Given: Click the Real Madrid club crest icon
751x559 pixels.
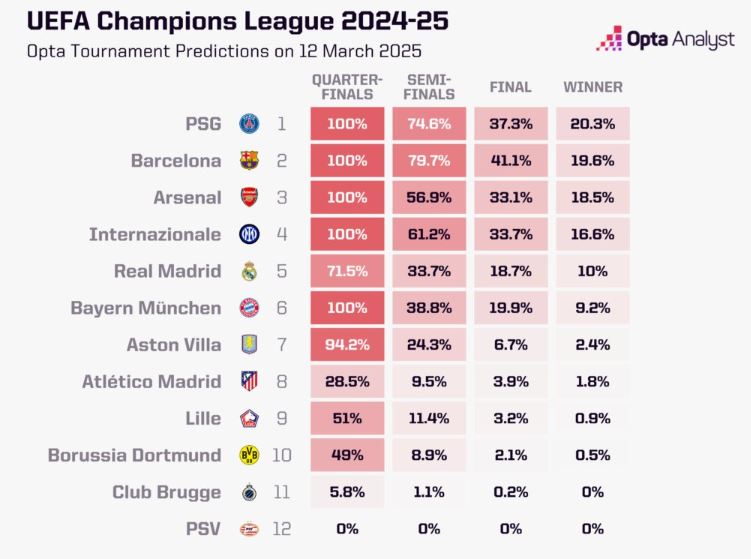Looking at the screenshot, I should (x=248, y=271).
